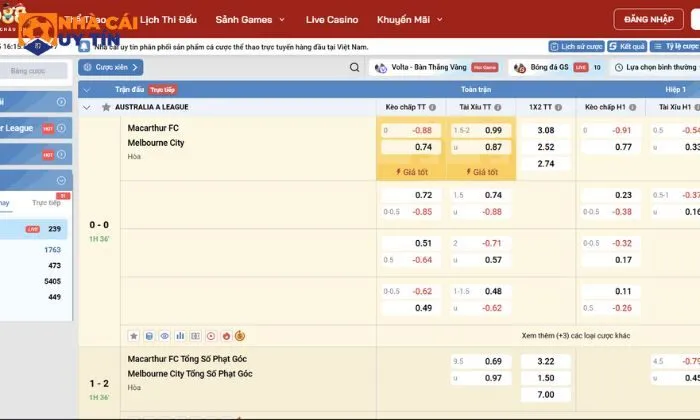Open the Lịch Thi Đấu menu

coord(168,20)
